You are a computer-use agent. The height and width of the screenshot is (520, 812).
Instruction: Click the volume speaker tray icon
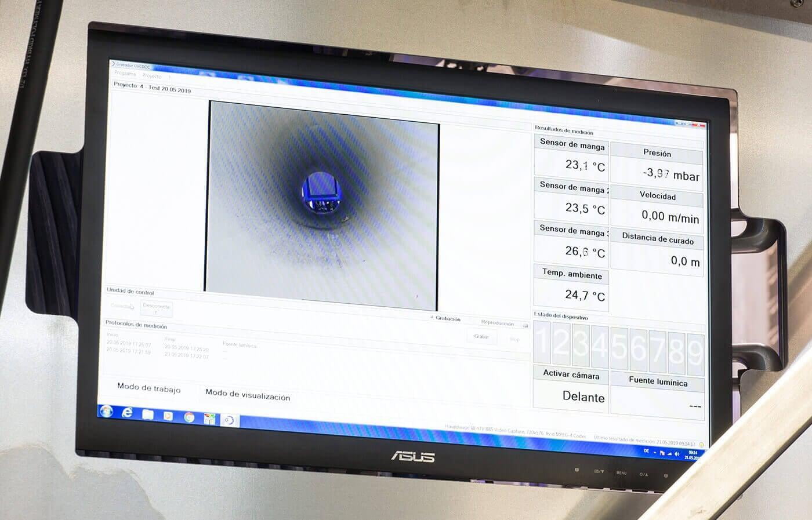pyautogui.click(x=677, y=454)
